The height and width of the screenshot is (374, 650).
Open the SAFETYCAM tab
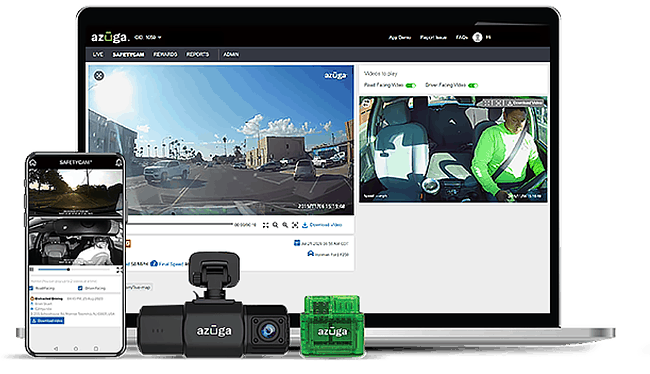(x=129, y=54)
